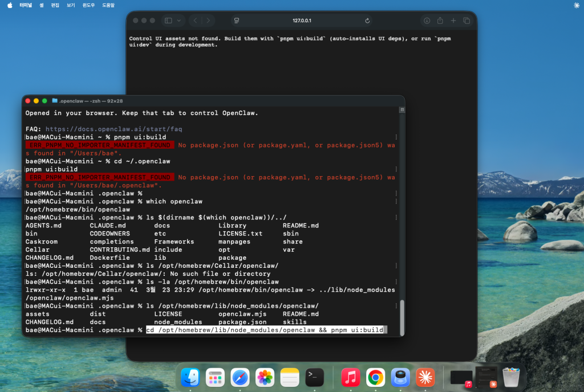Click the 127.0.0.1 address field
Viewport: 584px width, 392px height.
[x=302, y=21]
